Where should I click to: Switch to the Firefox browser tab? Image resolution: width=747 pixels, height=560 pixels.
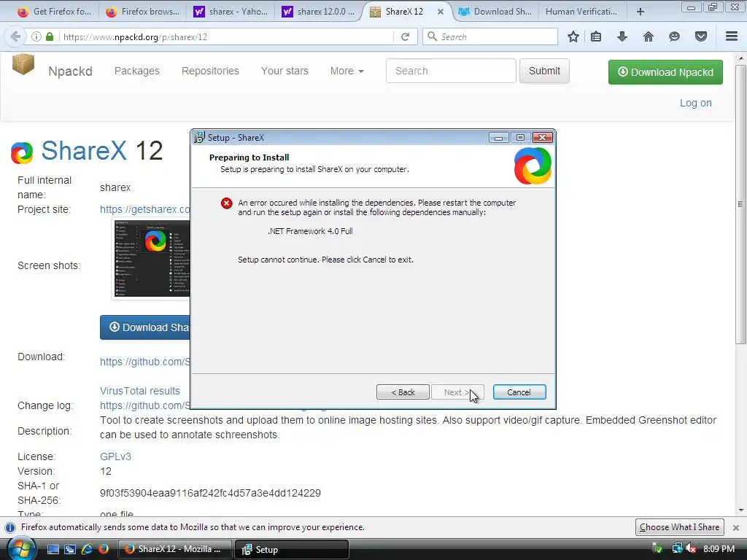(143, 12)
